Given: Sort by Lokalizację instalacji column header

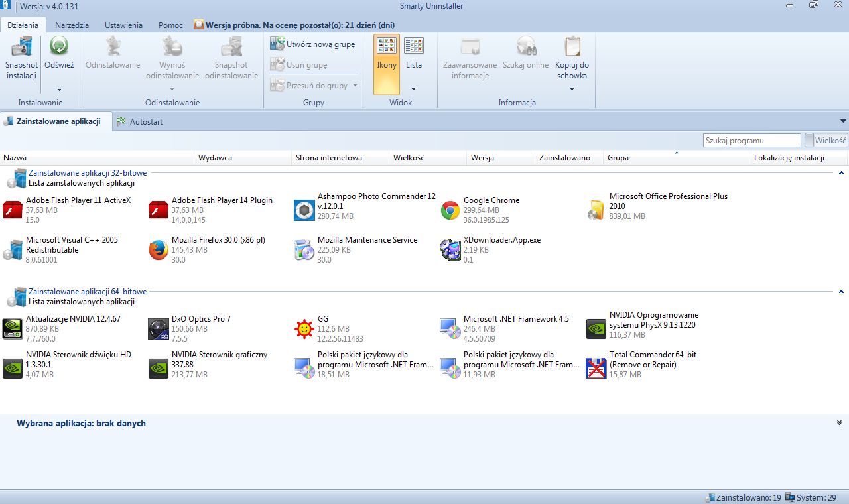Looking at the screenshot, I should point(799,158).
